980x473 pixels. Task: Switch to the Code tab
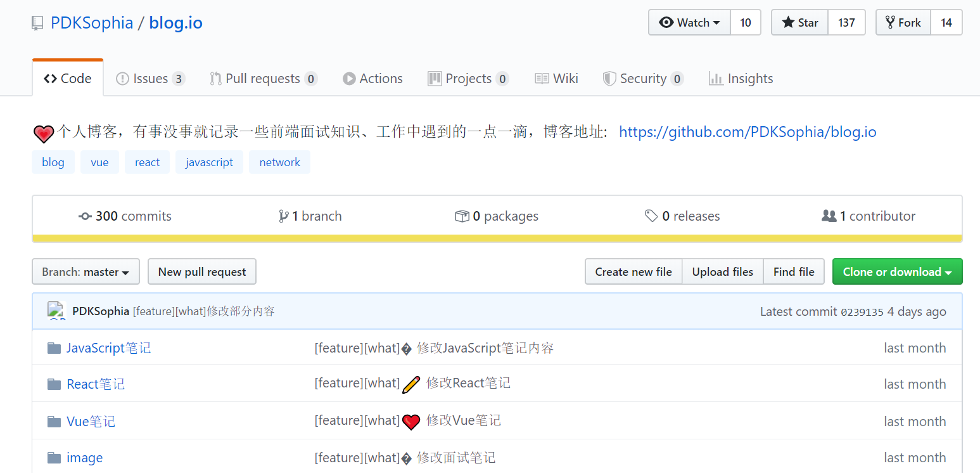click(68, 79)
